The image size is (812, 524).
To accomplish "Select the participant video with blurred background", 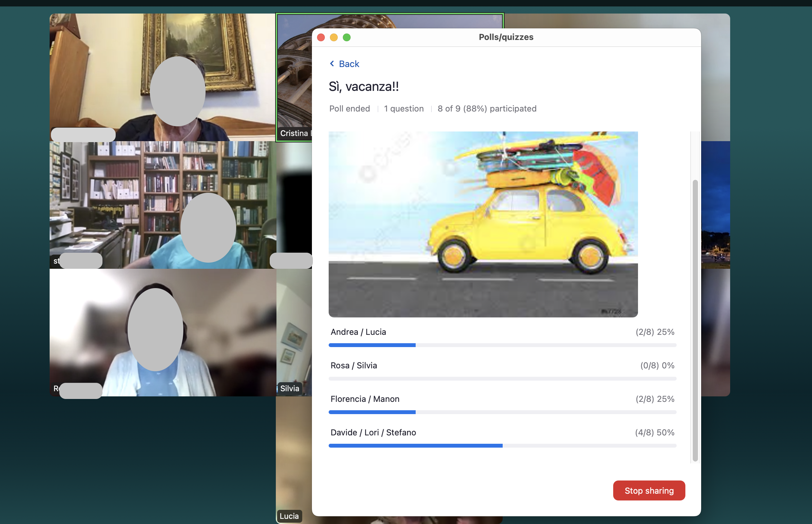I will tap(162, 333).
